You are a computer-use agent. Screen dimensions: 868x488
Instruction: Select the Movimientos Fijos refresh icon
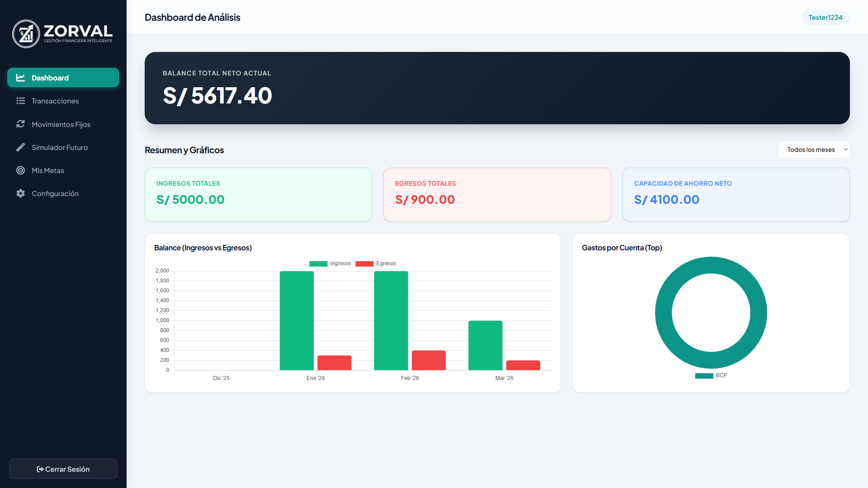pos(21,124)
